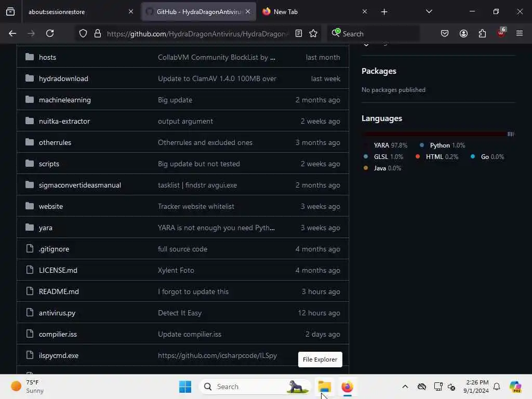Image resolution: width=532 pixels, height=399 pixels.
Task: Open commit 'Big update but not tested'
Action: click(x=199, y=164)
